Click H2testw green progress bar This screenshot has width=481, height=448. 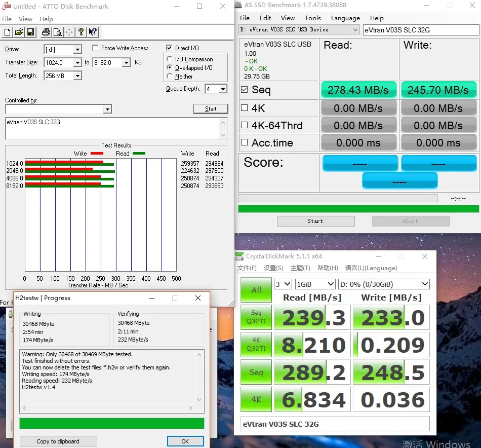click(x=112, y=423)
